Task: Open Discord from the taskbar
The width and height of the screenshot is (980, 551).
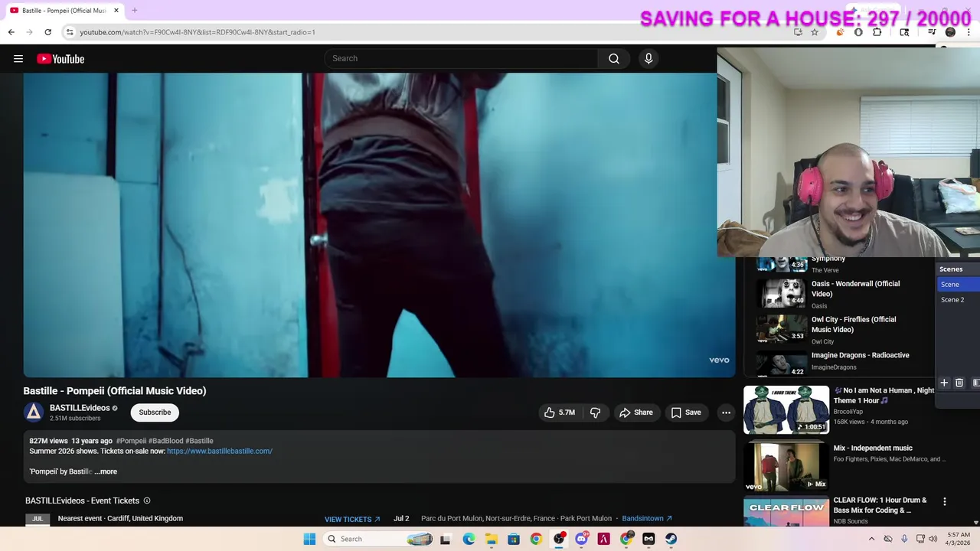Action: 581,539
